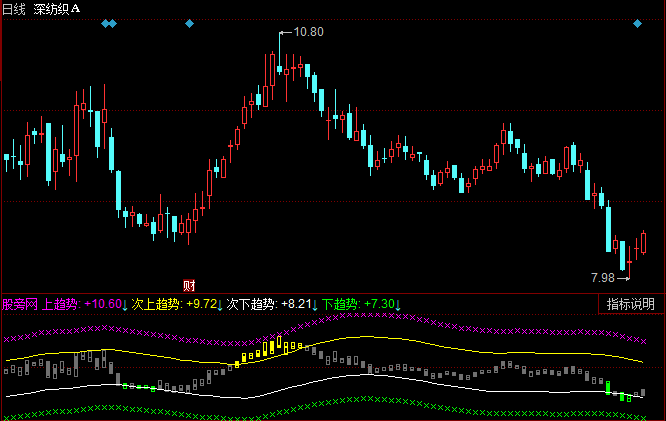Click the down arrow after 上趋势 +10.60
This screenshot has width=666, height=421.
[125, 304]
